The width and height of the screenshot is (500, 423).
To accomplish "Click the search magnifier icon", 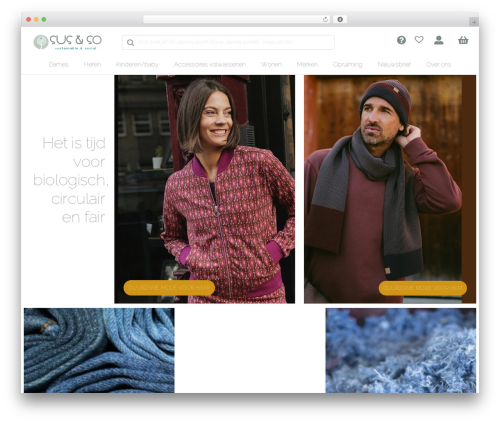I will 130,43.
